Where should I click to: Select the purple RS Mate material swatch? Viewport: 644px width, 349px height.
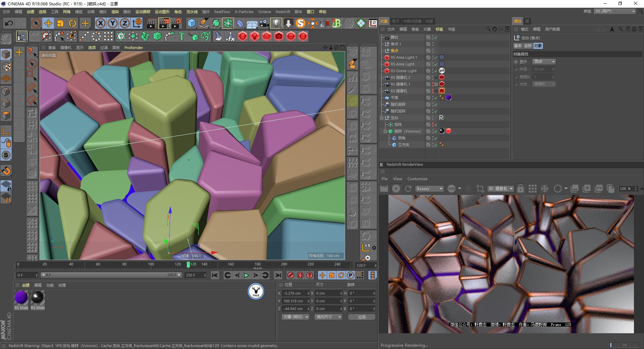coord(21,297)
